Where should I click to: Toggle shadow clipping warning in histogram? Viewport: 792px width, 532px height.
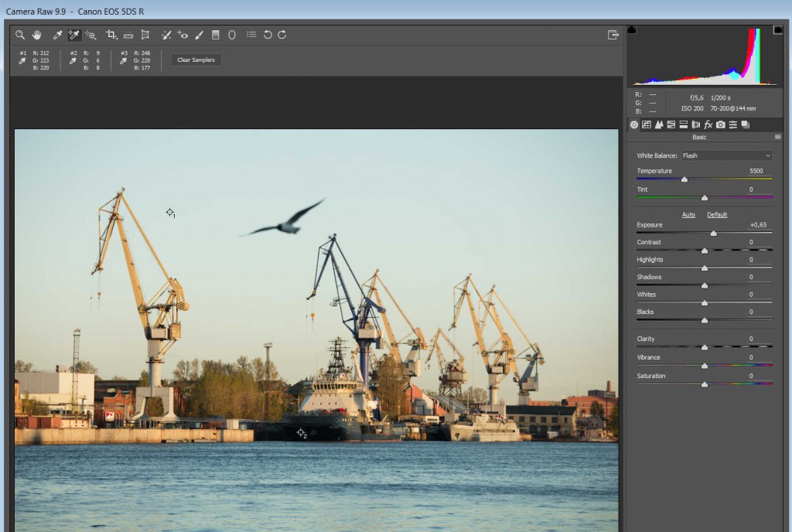[x=632, y=30]
